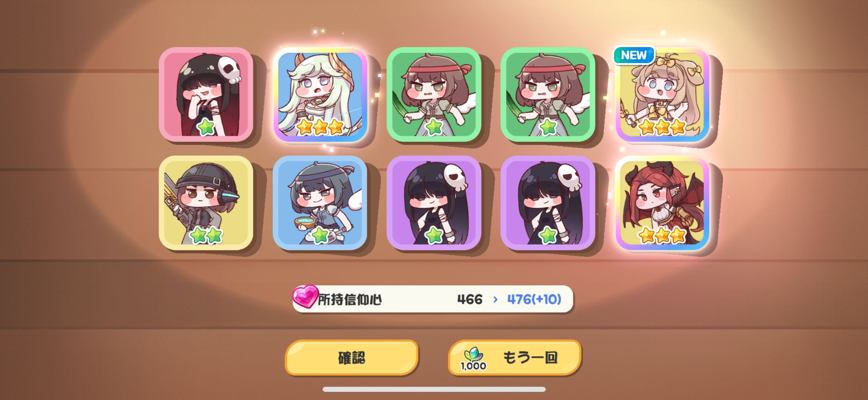
Task: Tap the 476(+10) faith value
Action: pyautogui.click(x=534, y=299)
